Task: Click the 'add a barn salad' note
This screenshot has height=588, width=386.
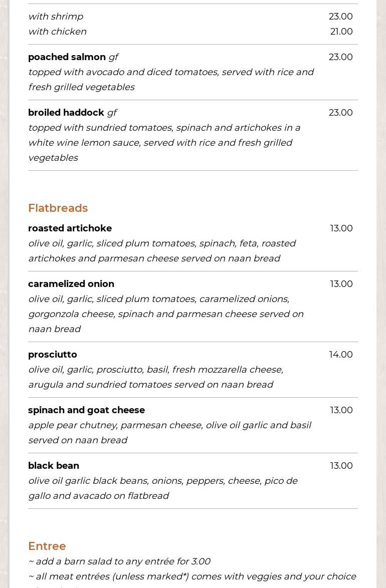Action: [x=119, y=561]
